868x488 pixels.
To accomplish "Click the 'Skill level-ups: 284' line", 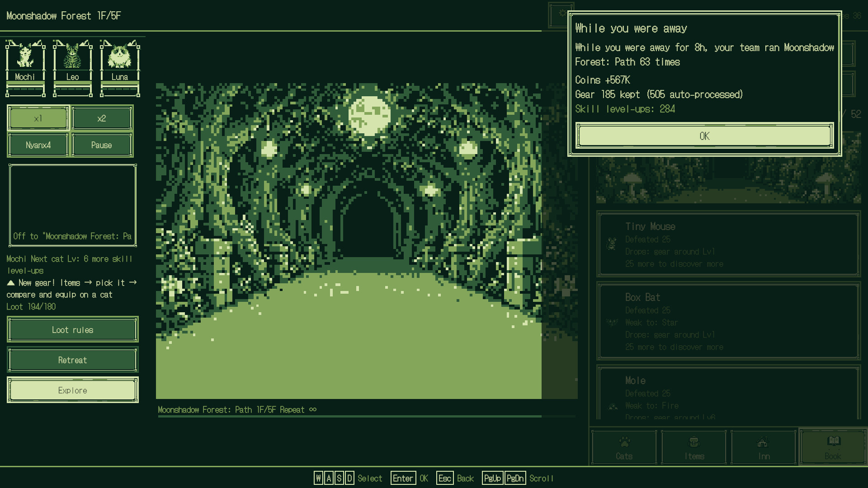I will (625, 109).
